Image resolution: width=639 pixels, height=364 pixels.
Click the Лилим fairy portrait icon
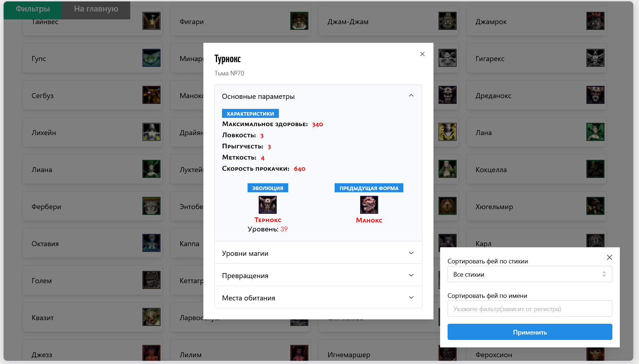(x=299, y=353)
